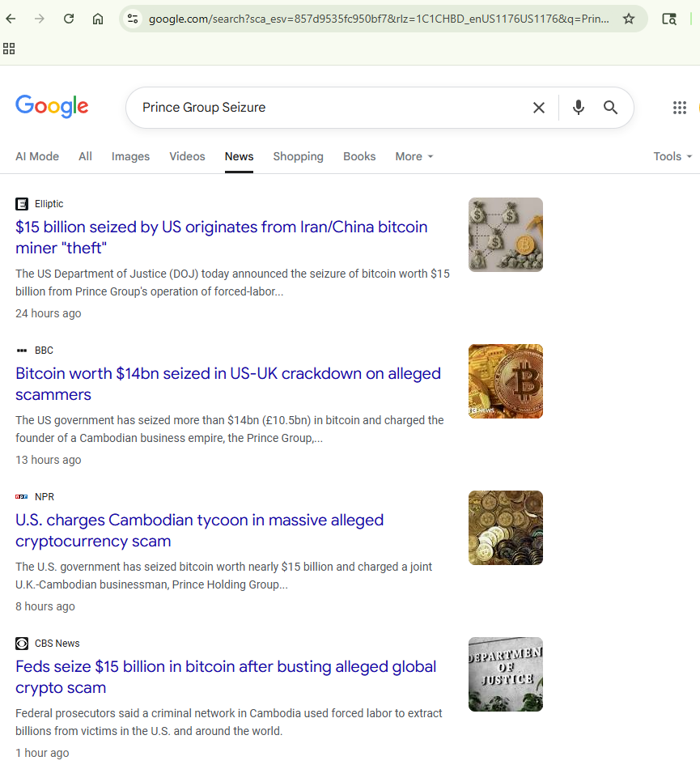Viewport: 700px width, 765px height.
Task: Switch to the Images tab
Action: point(130,156)
